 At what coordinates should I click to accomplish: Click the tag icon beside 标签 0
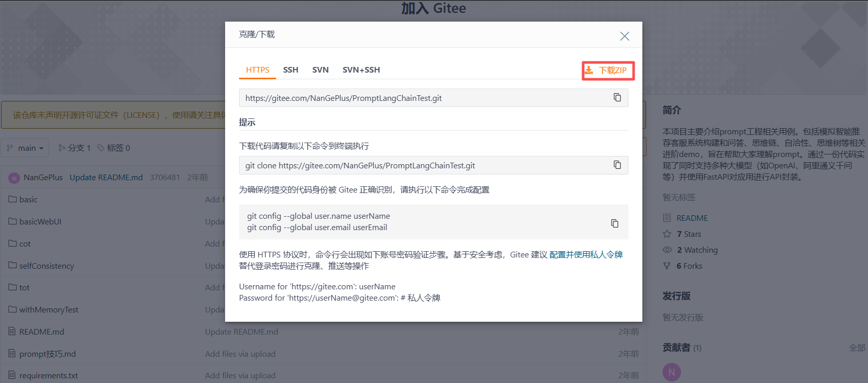pyautogui.click(x=101, y=148)
